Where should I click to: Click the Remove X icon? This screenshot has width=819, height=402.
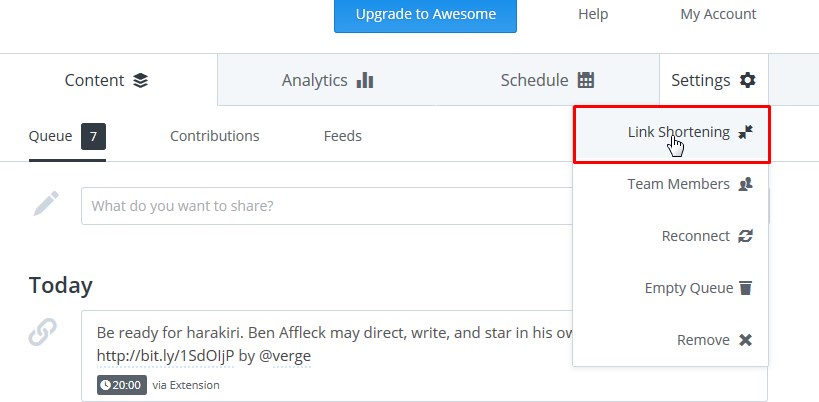coord(745,340)
